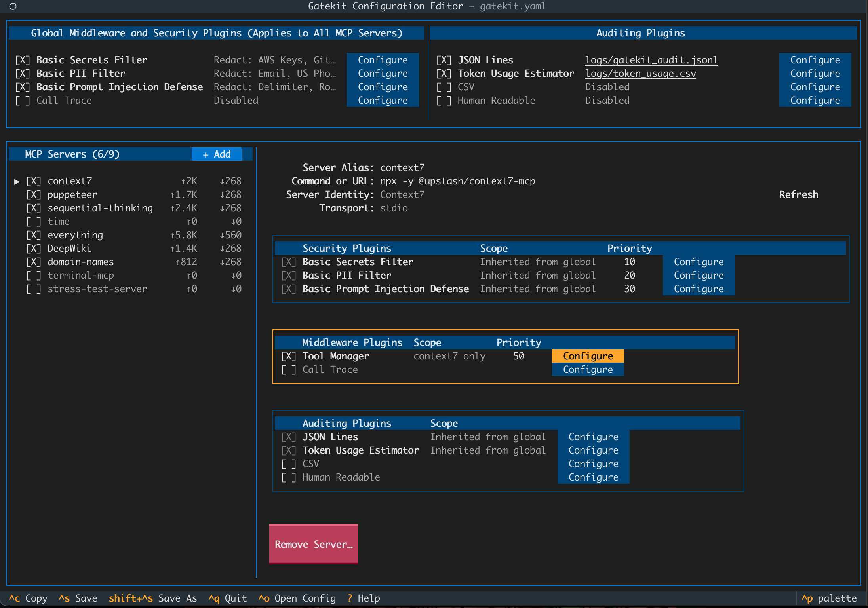
Task: Open the logs/gatekit_audit.jsonl file link
Action: [651, 60]
